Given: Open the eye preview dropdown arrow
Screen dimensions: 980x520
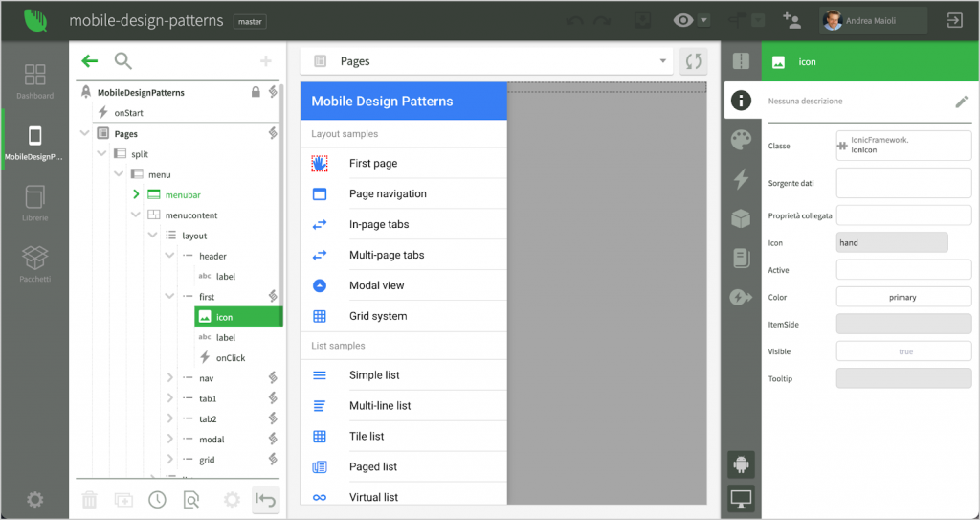Looking at the screenshot, I should click(703, 21).
